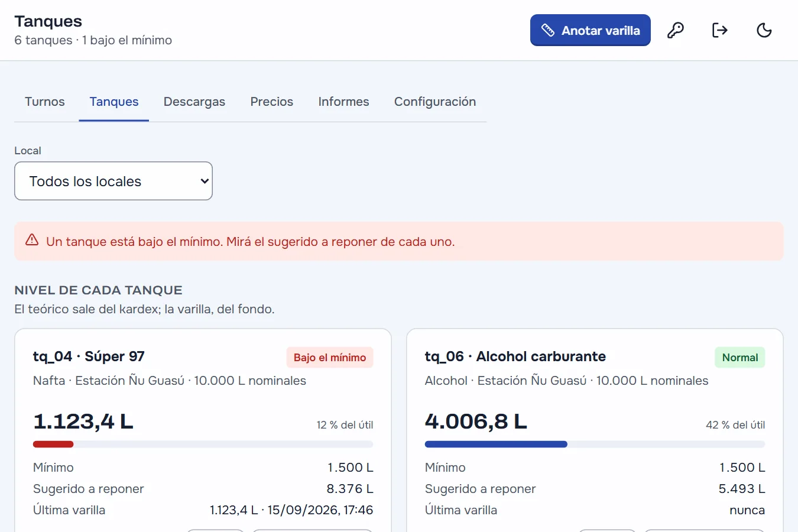The image size is (798, 532).
Task: Click the key icon in header
Action: point(676,30)
